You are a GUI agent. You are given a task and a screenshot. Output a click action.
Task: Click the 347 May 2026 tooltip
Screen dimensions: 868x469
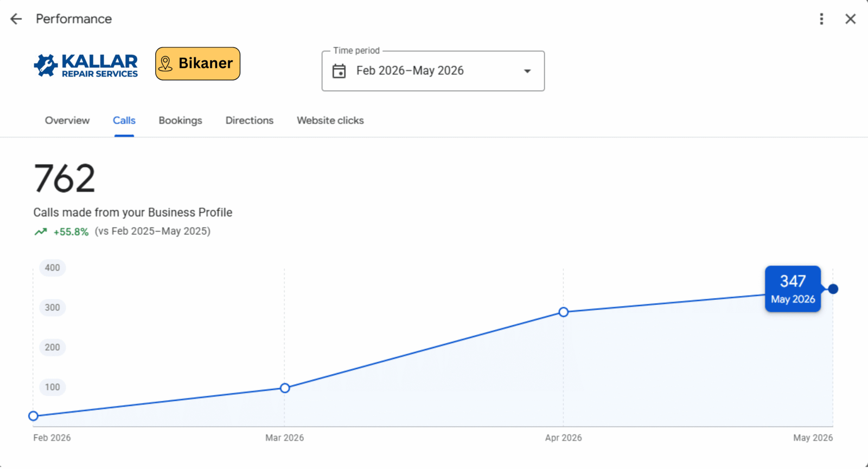click(x=793, y=289)
